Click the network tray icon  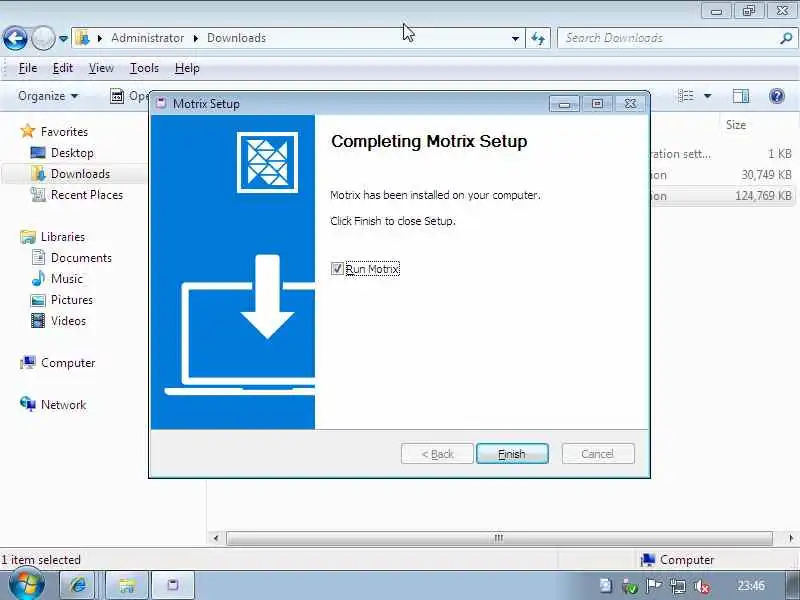(x=678, y=587)
